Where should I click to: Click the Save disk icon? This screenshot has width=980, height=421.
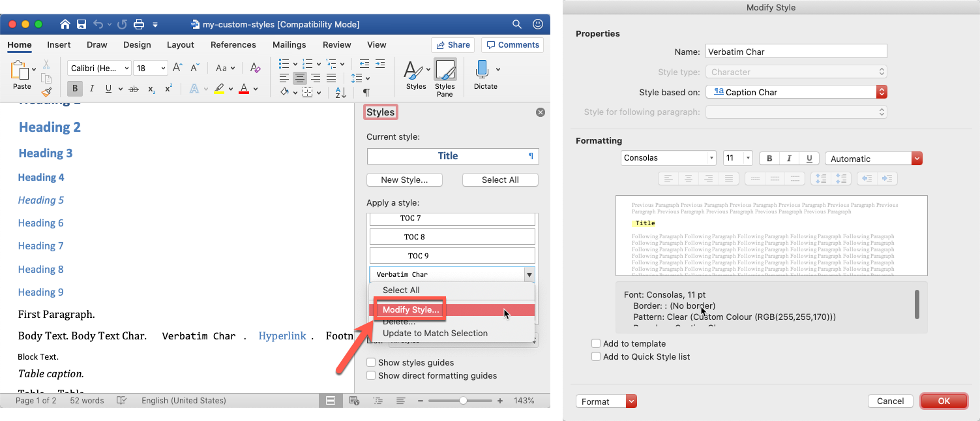click(82, 24)
